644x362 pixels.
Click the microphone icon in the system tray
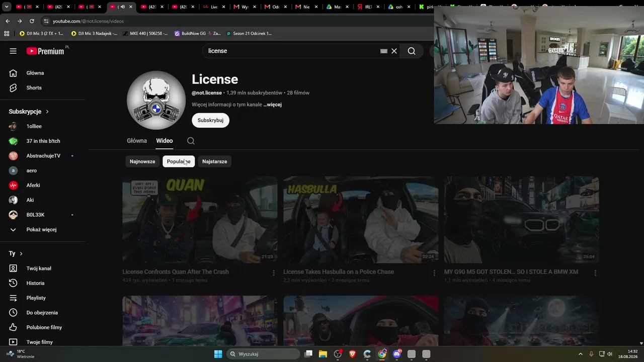591,354
